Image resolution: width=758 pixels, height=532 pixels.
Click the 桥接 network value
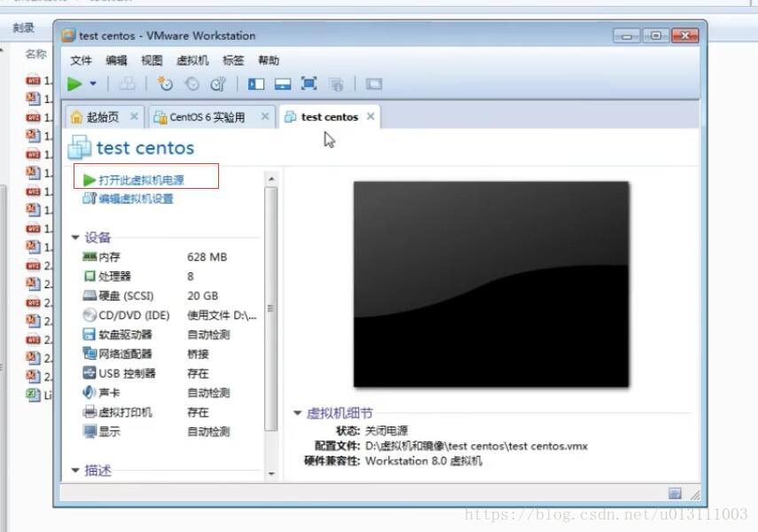pyautogui.click(x=198, y=354)
